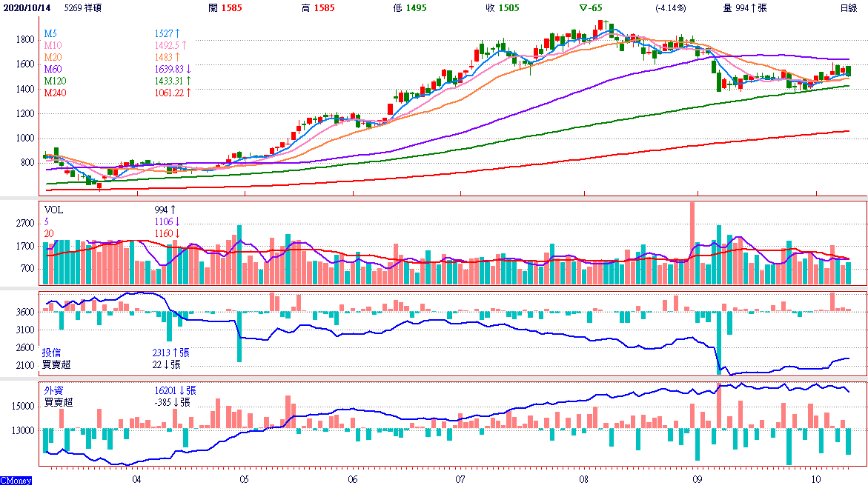Click the M60 moving average legend label
The width and height of the screenshot is (868, 494).
(x=53, y=69)
